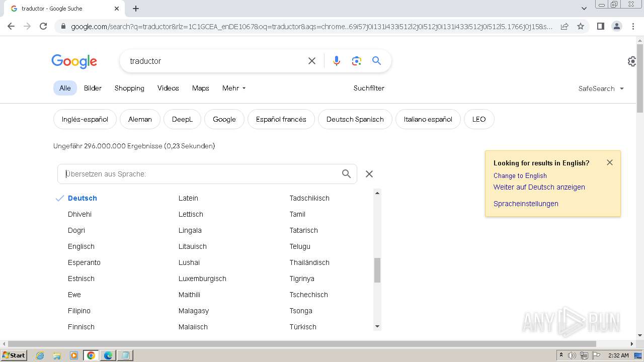Open Spracheinstellungen link
644x362 pixels.
coord(526,204)
